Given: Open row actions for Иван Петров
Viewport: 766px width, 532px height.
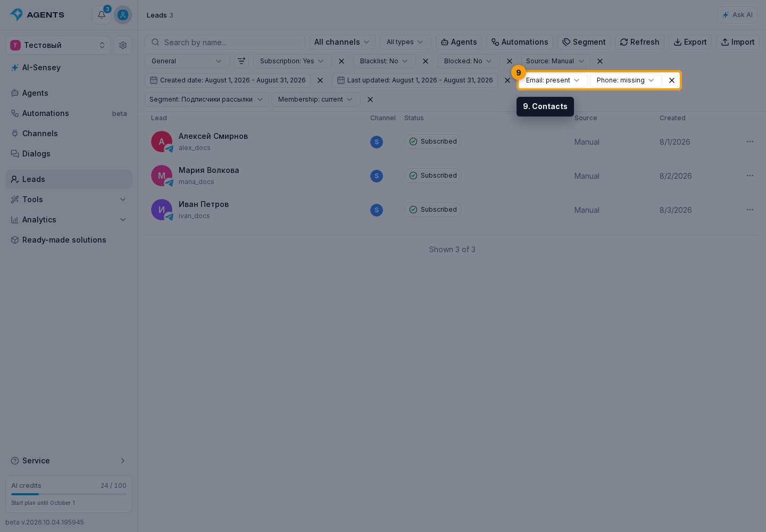Looking at the screenshot, I should coord(750,210).
